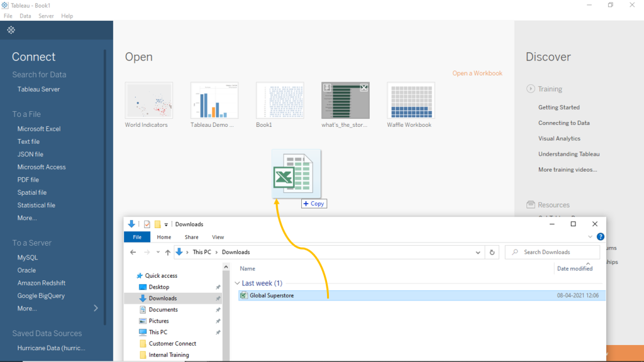The height and width of the screenshot is (362, 644).
Task: Switch to the View ribbon tab in Explorer
Action: click(x=218, y=237)
